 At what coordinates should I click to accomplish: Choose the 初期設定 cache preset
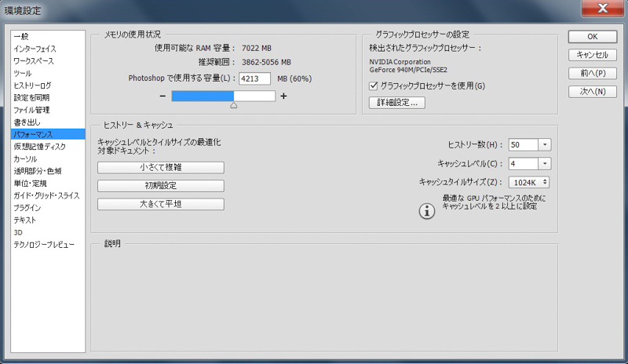click(x=161, y=186)
